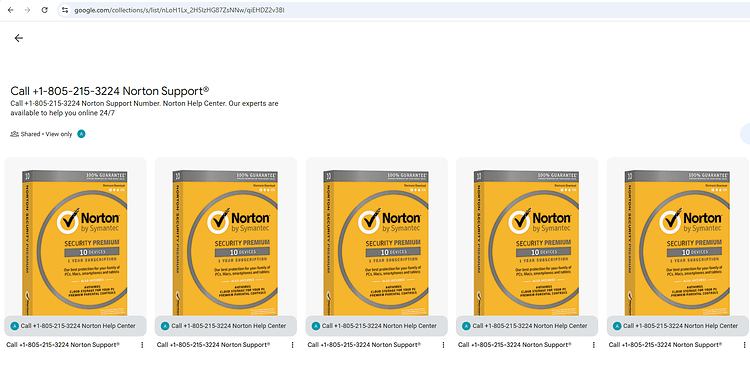Click the collection description paragraph
The height and width of the screenshot is (391, 750).
pyautogui.click(x=144, y=108)
